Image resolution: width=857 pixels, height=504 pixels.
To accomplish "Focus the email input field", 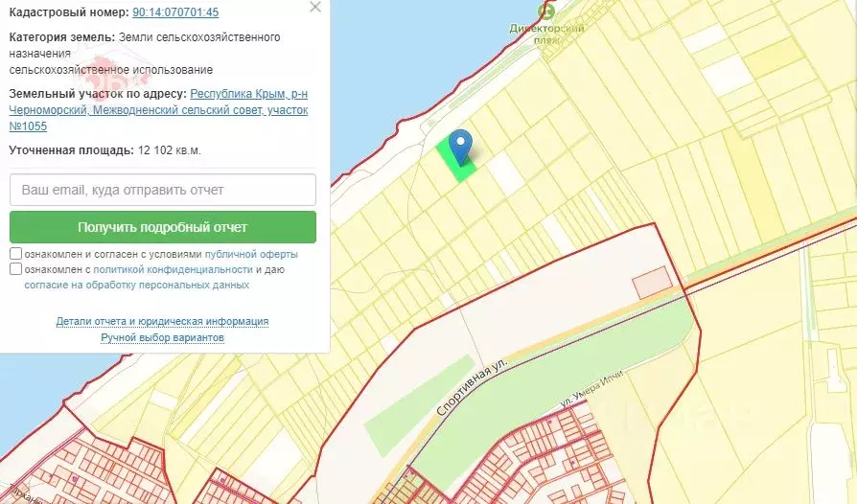I will coord(163,190).
